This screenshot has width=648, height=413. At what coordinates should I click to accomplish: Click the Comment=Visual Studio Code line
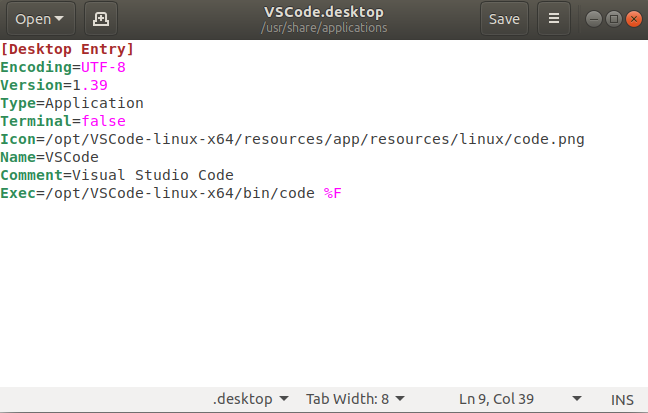(117, 175)
